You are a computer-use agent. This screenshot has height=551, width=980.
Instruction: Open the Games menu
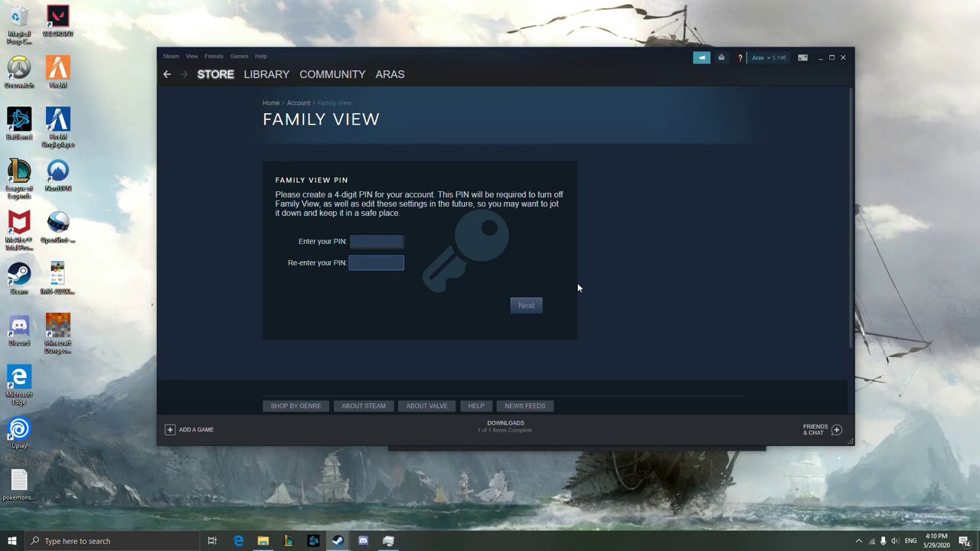pyautogui.click(x=239, y=55)
